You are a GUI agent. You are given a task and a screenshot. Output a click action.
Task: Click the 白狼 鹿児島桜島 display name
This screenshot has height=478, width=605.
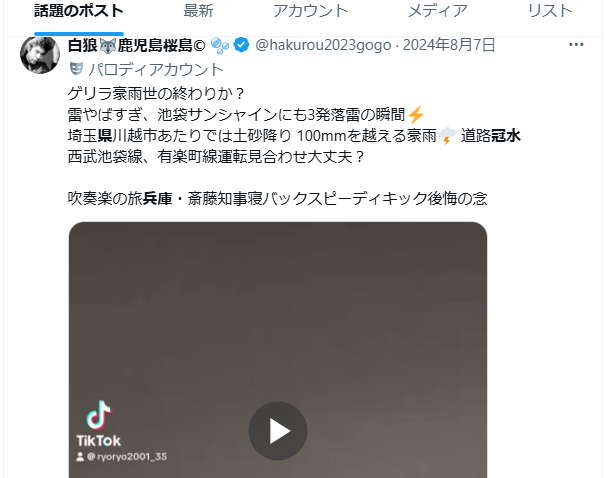pos(137,45)
